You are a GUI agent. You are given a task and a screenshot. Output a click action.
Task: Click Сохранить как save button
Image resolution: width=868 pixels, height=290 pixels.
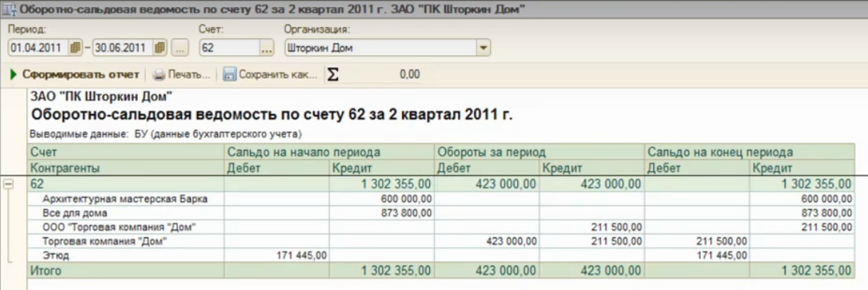pos(270,74)
